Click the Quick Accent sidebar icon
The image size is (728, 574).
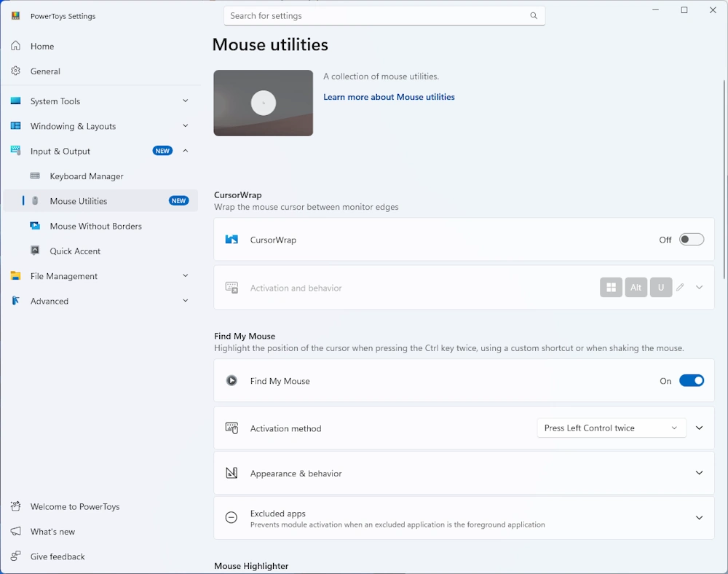(35, 251)
